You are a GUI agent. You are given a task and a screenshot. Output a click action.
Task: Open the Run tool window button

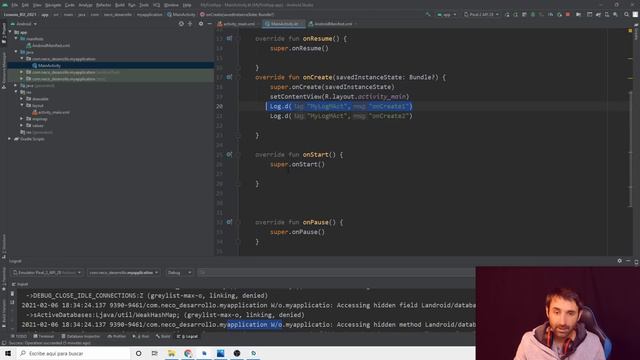pyautogui.click(x=141, y=336)
